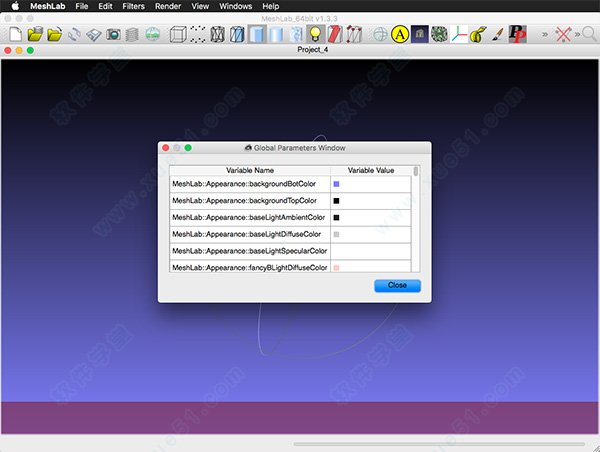Select Wireframe render mode
This screenshot has width=600, height=452.
pos(217,34)
